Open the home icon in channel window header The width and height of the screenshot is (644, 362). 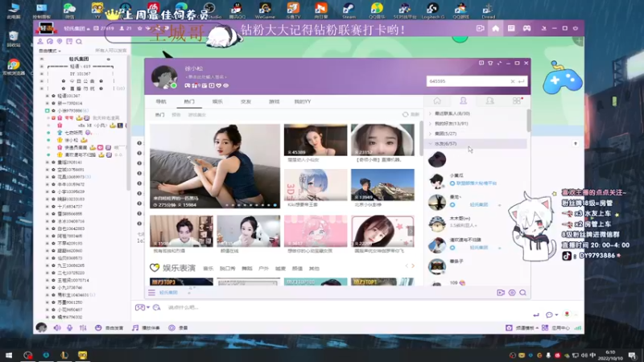pos(496,28)
